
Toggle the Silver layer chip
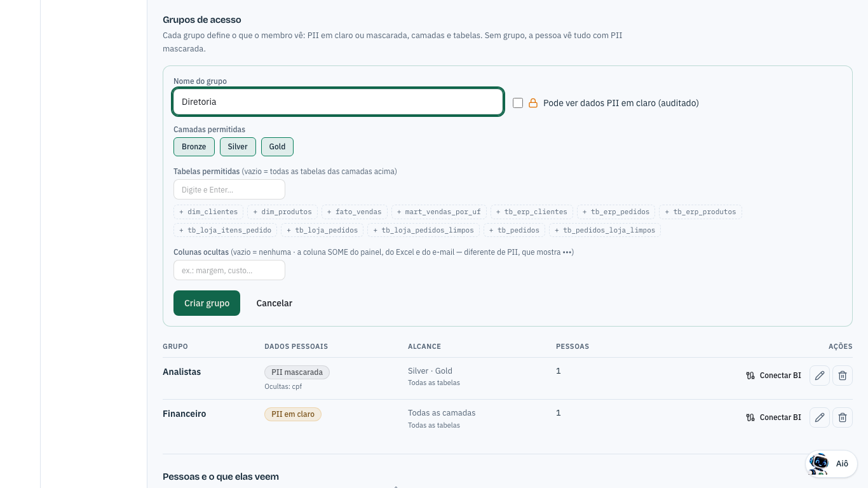click(x=238, y=147)
